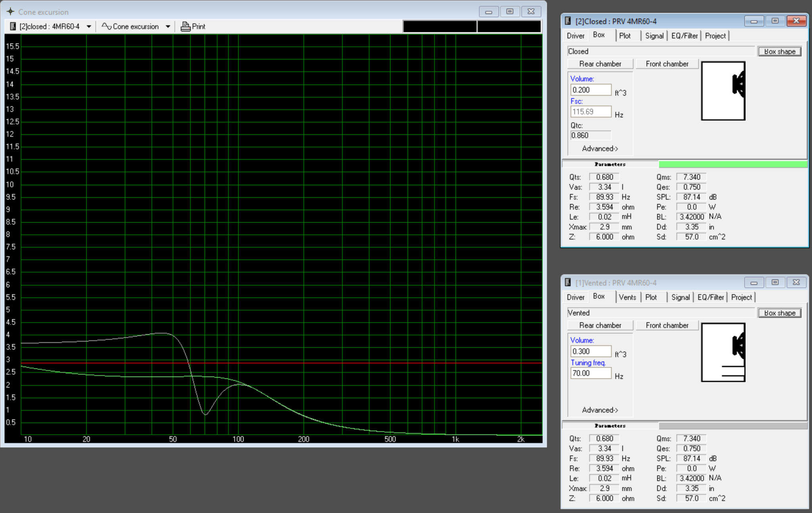Click the blue Fsc: label in the Closed window
This screenshot has width=812, height=513.
[x=576, y=101]
